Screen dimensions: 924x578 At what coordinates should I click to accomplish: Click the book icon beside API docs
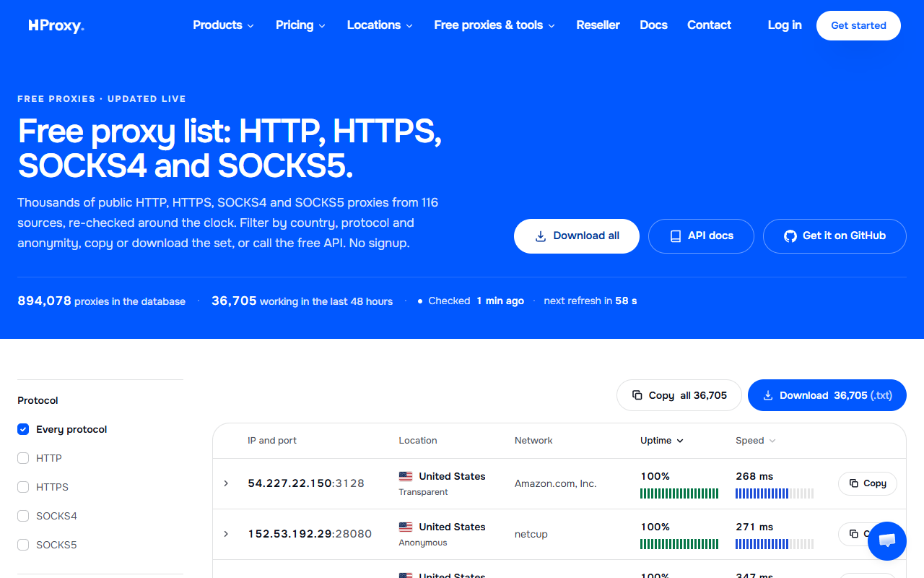click(x=676, y=236)
